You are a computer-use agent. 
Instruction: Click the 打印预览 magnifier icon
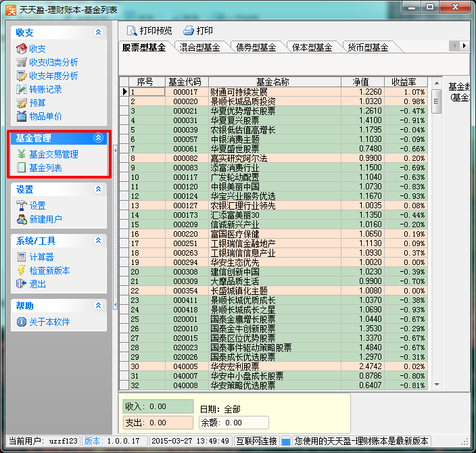point(132,30)
